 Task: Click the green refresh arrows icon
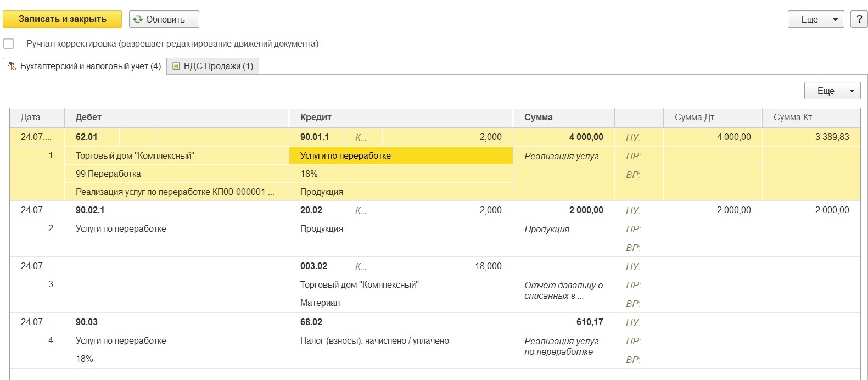138,19
